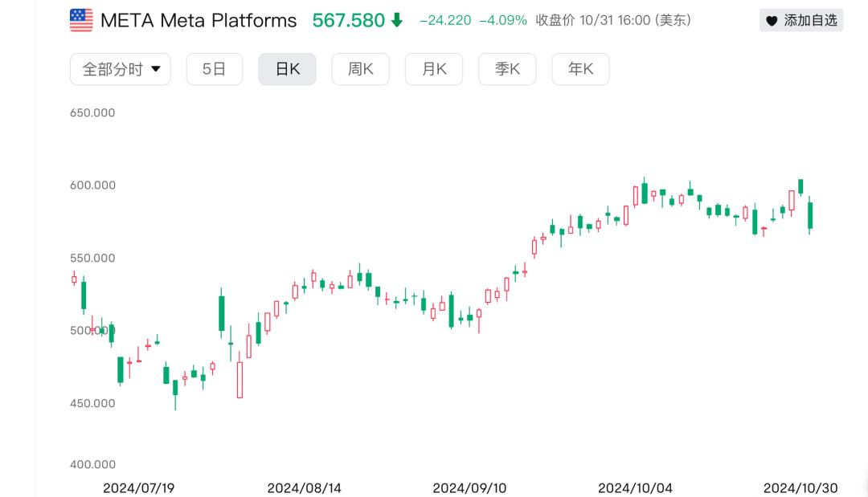This screenshot has width=868, height=497.
Task: Click the green down arrow beside price
Action: coord(397,20)
